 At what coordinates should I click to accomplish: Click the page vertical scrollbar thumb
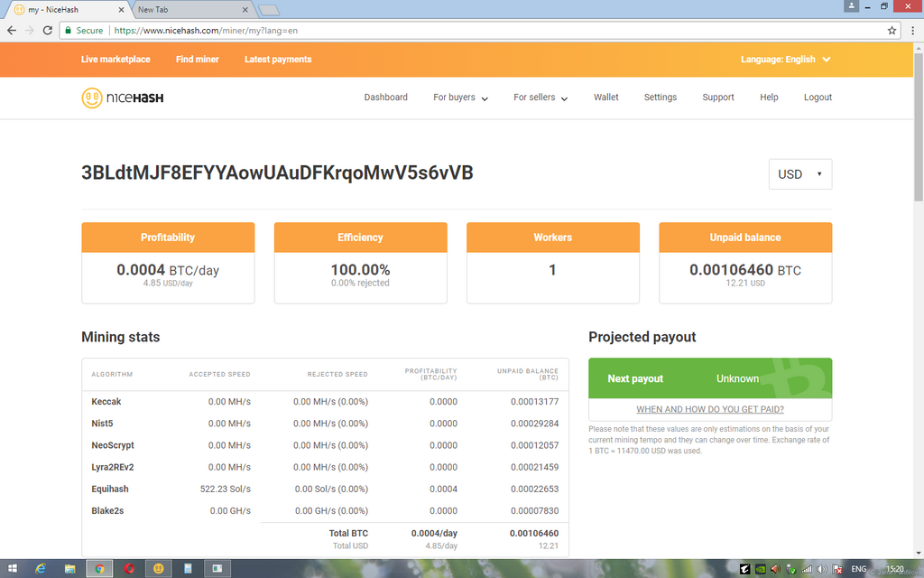click(x=918, y=126)
